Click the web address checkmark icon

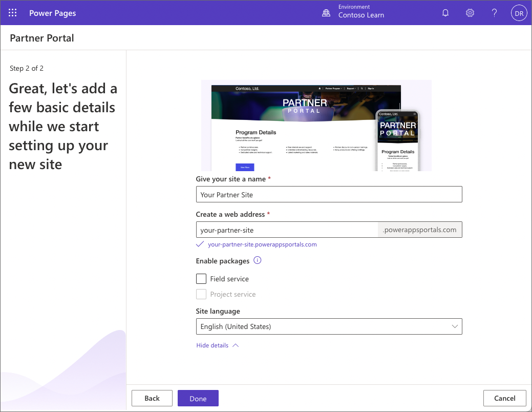click(200, 244)
